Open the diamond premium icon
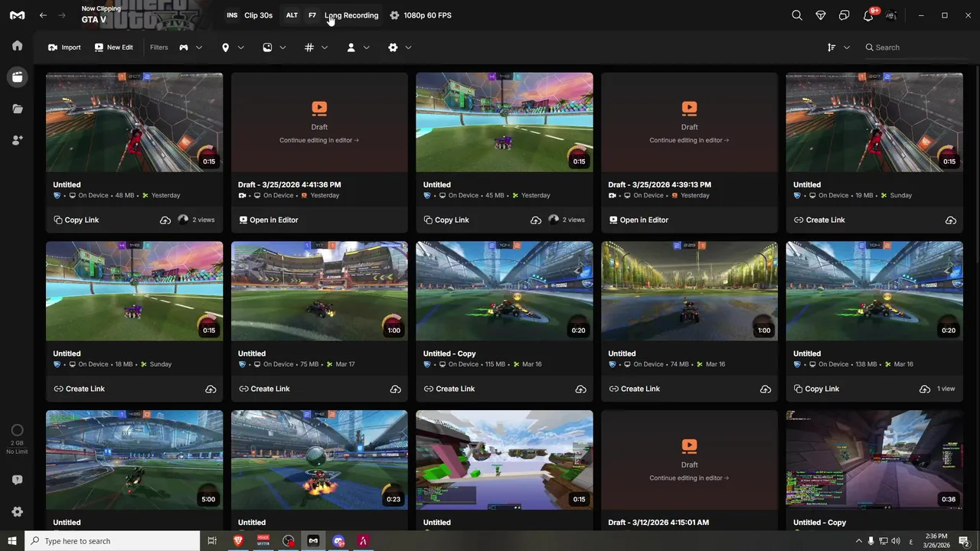This screenshot has width=980, height=551. click(x=821, y=15)
